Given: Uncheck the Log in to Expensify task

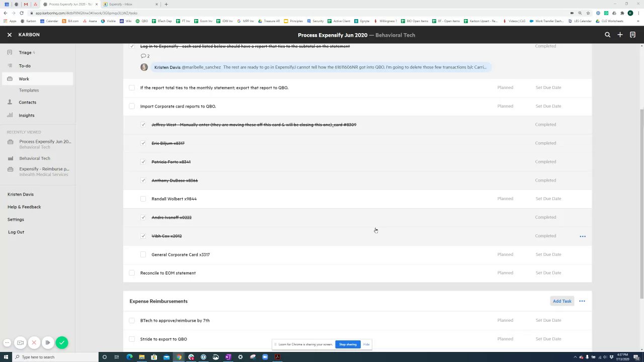Looking at the screenshot, I should click(132, 46).
